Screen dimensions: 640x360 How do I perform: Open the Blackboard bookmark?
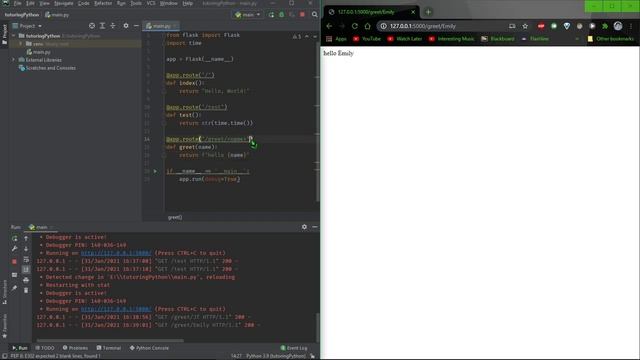coord(498,39)
